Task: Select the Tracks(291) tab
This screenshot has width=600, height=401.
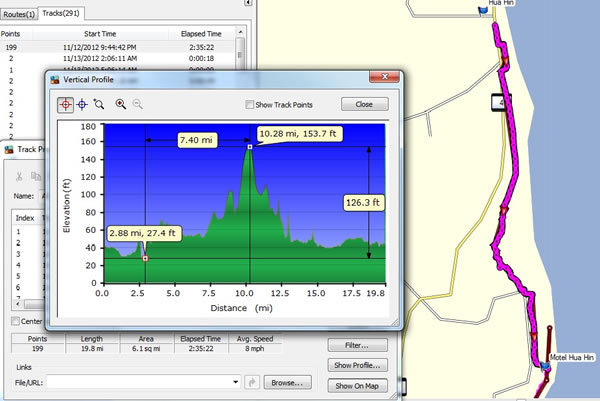Action: pyautogui.click(x=61, y=13)
